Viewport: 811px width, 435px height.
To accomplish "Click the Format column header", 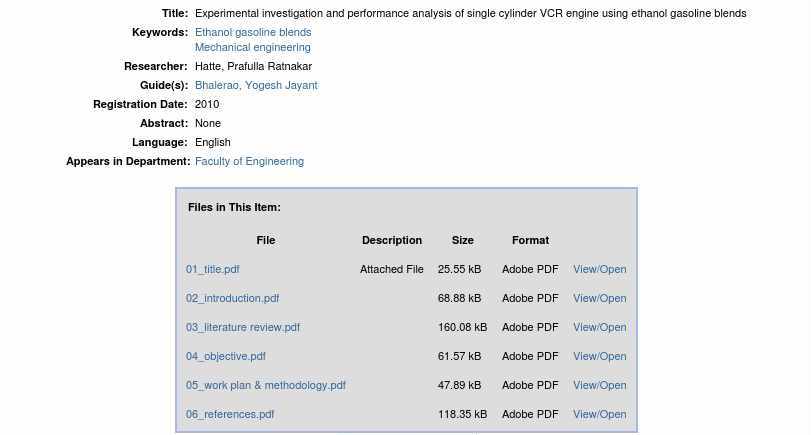I will [x=530, y=240].
